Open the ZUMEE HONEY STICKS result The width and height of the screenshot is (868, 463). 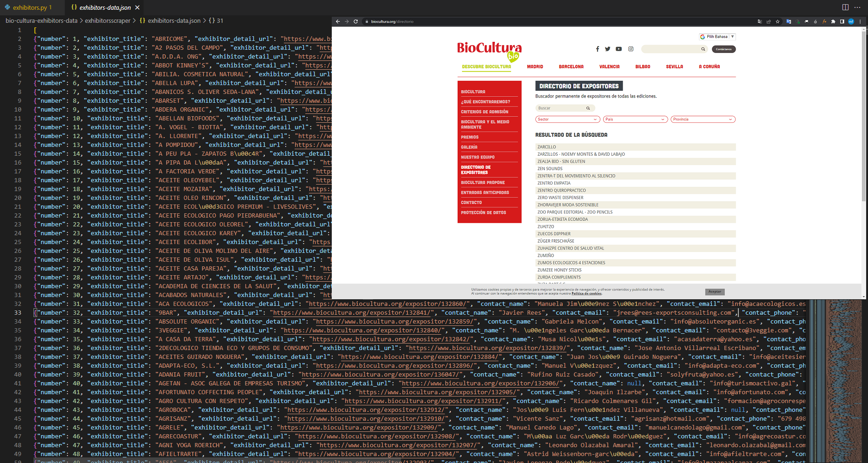pos(636,270)
